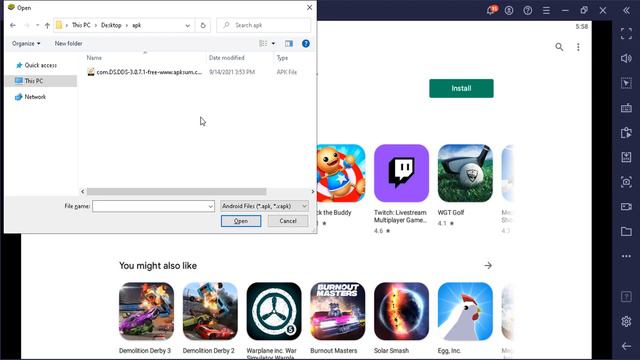Open the Demolition Derby 3 thumbnail
This screenshot has width=640, height=360.
pyautogui.click(x=146, y=311)
